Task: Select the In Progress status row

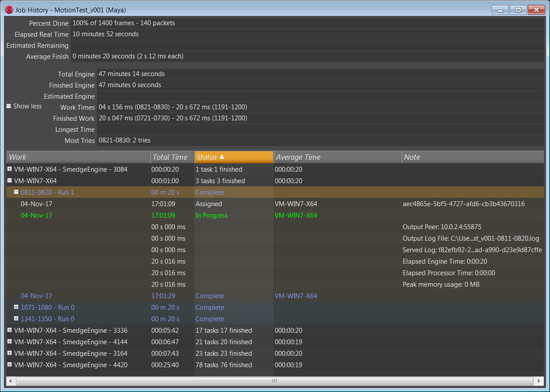Action: point(212,215)
